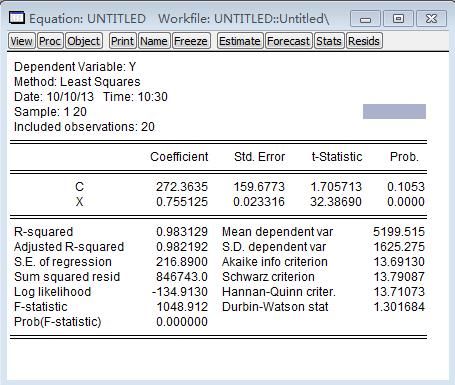Image resolution: width=455 pixels, height=385 pixels.
Task: Open the Proc menu button
Action: pyautogui.click(x=50, y=41)
